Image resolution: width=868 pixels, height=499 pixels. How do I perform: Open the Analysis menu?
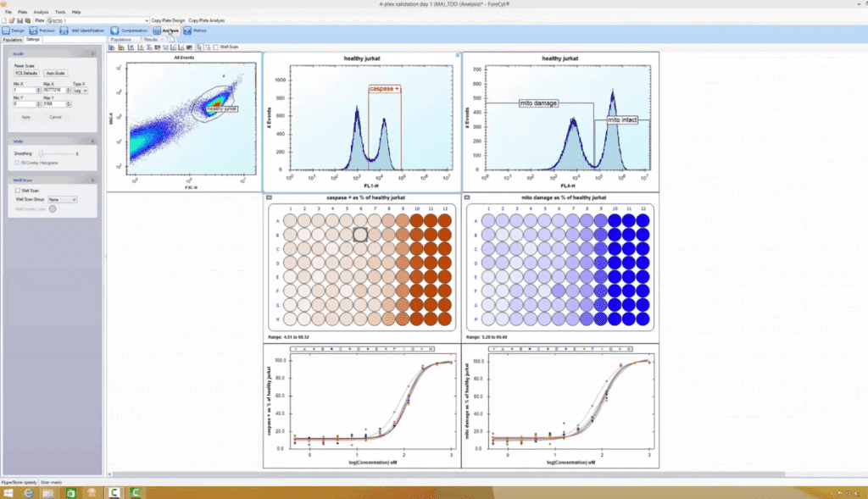coord(41,12)
